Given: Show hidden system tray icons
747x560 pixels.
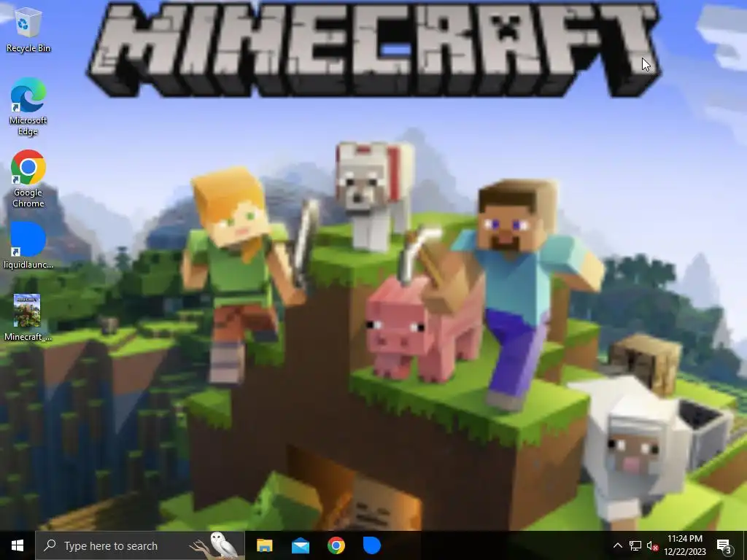Looking at the screenshot, I should tap(617, 545).
